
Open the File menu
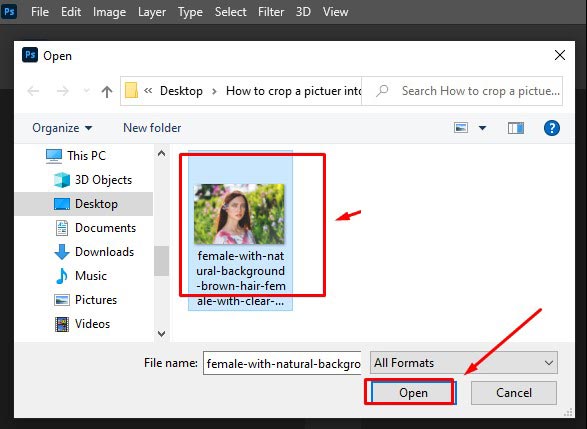[40, 12]
